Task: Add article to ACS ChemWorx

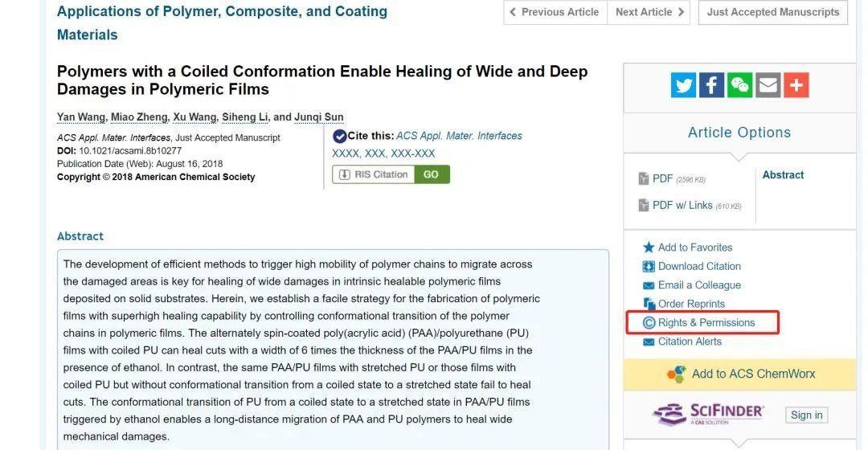Action: pyautogui.click(x=753, y=374)
